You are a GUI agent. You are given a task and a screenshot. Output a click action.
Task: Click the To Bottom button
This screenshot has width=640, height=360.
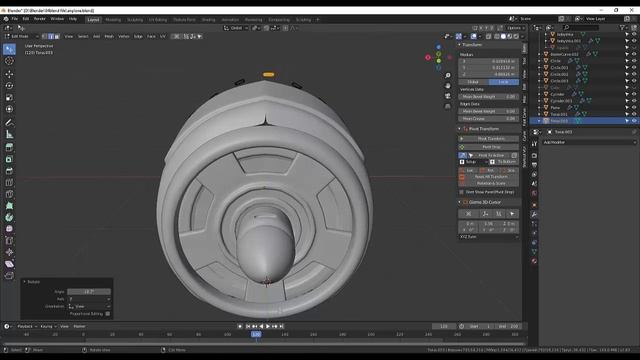pos(504,162)
